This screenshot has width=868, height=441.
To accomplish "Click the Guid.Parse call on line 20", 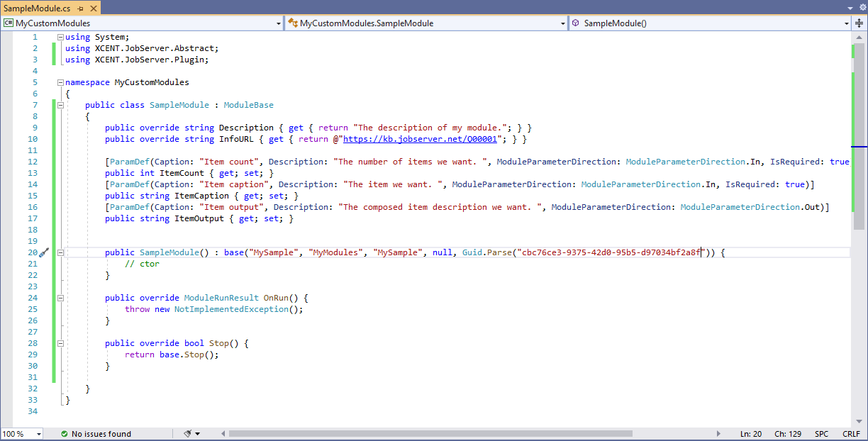I will [487, 252].
